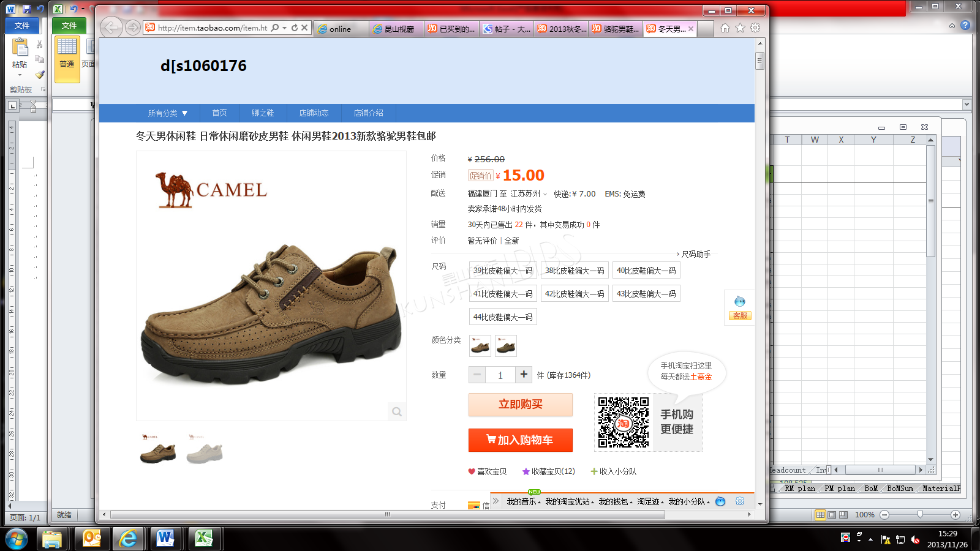Image resolution: width=980 pixels, height=551 pixels.
Task: Click the Excel help question mark icon
Action: click(965, 25)
